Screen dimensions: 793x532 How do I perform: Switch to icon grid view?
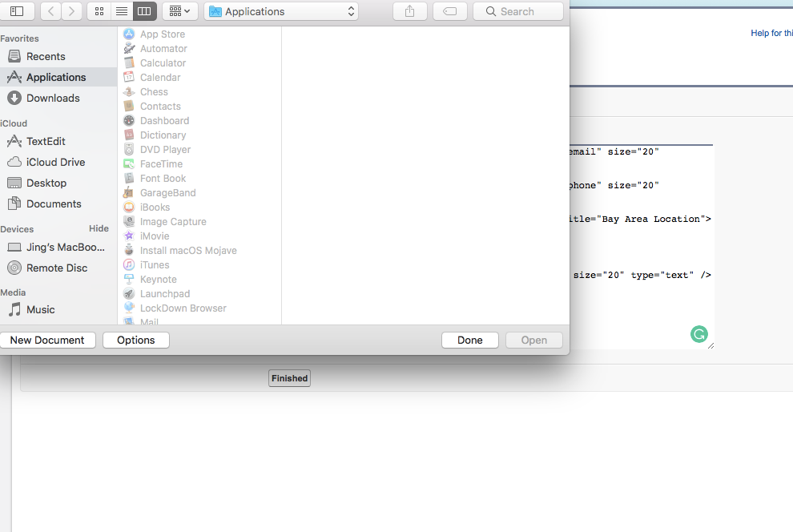coord(99,11)
